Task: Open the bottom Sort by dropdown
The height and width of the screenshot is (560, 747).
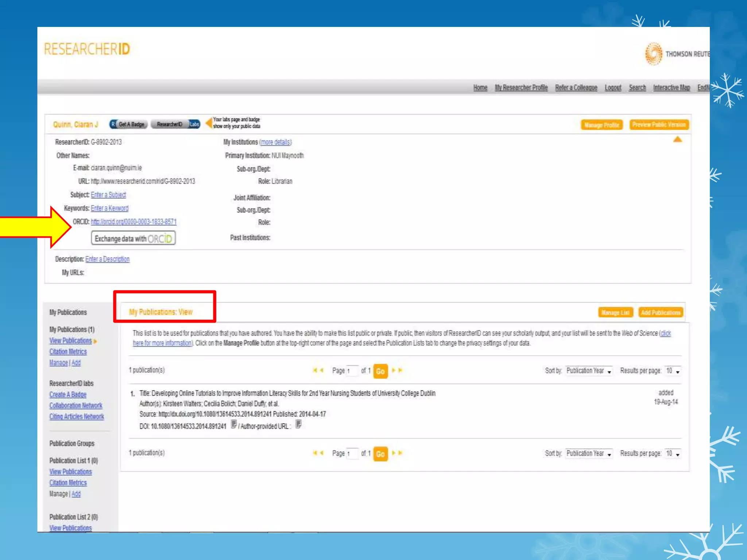Action: pos(589,454)
